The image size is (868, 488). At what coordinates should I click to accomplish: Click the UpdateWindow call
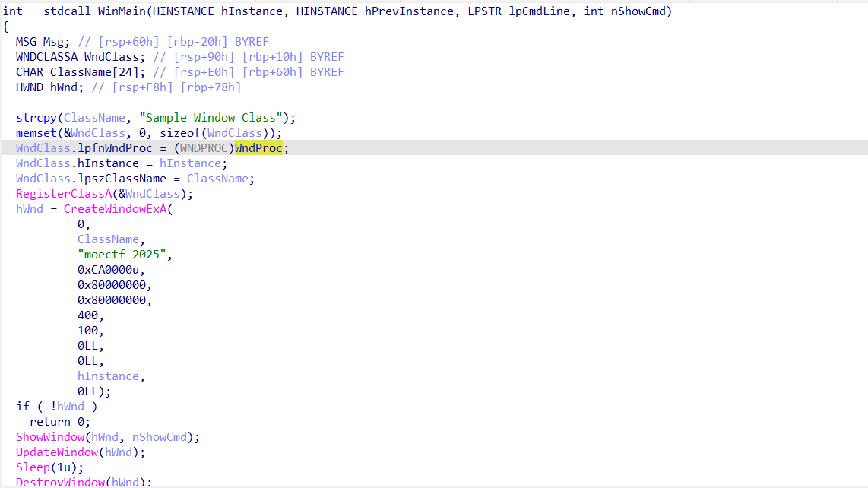pyautogui.click(x=81, y=452)
